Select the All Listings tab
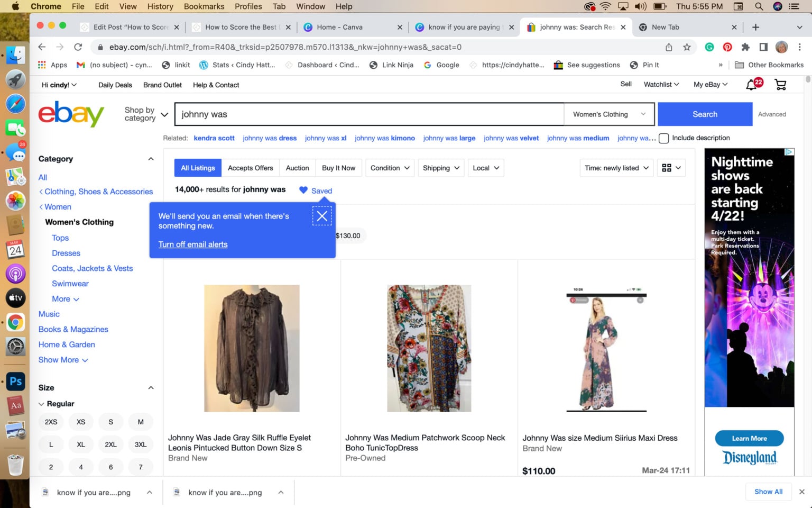This screenshot has height=508, width=812. coord(198,168)
